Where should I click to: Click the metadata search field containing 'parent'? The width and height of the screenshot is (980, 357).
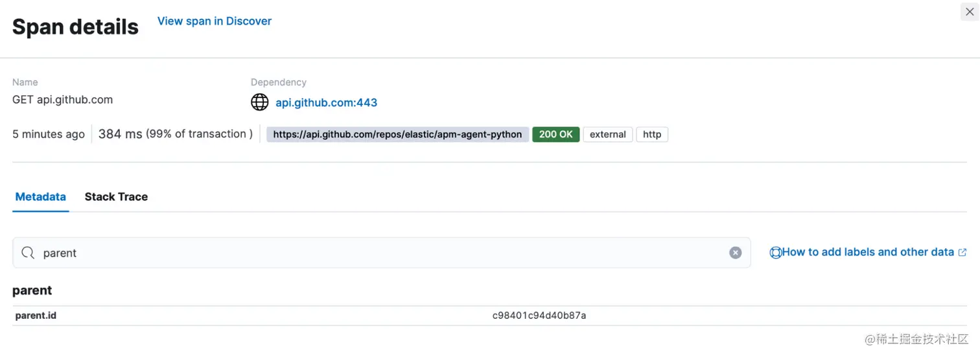pos(382,253)
